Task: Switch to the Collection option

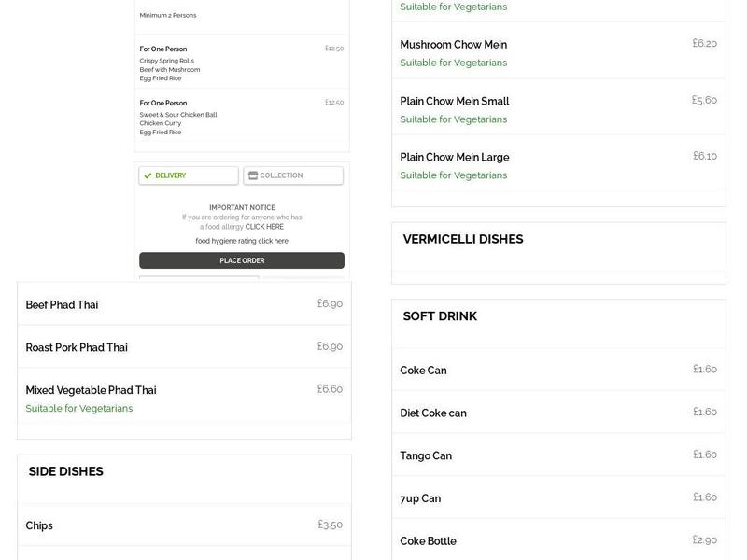Action: 292,175
